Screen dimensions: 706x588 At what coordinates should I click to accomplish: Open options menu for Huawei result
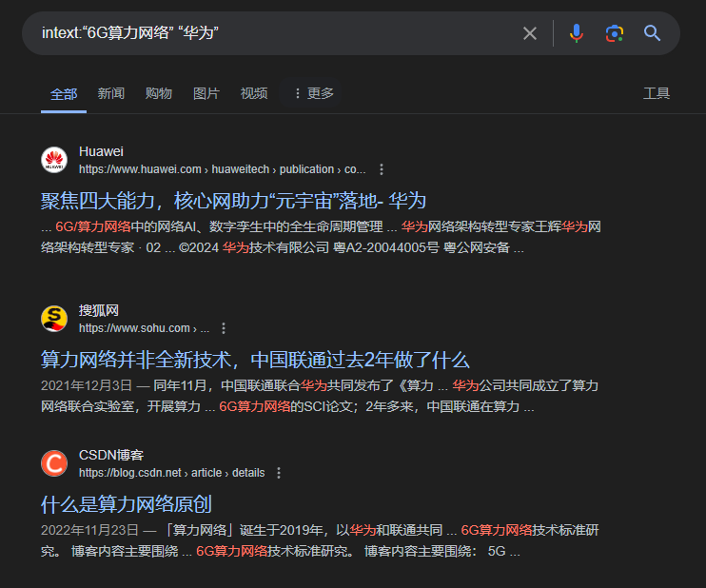tap(382, 169)
